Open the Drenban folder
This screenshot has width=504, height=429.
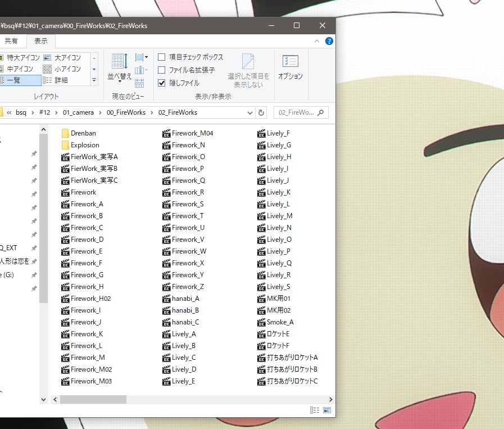(x=79, y=133)
